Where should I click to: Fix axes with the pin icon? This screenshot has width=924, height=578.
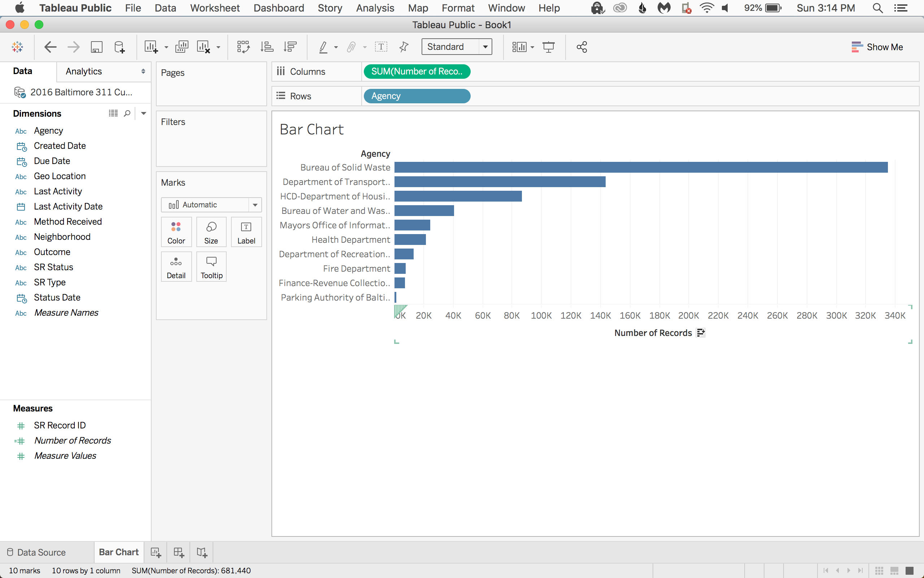coord(404,47)
